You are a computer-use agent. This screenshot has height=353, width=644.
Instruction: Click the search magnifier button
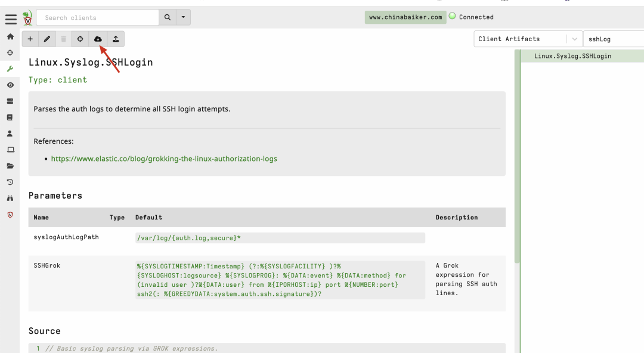point(168,17)
